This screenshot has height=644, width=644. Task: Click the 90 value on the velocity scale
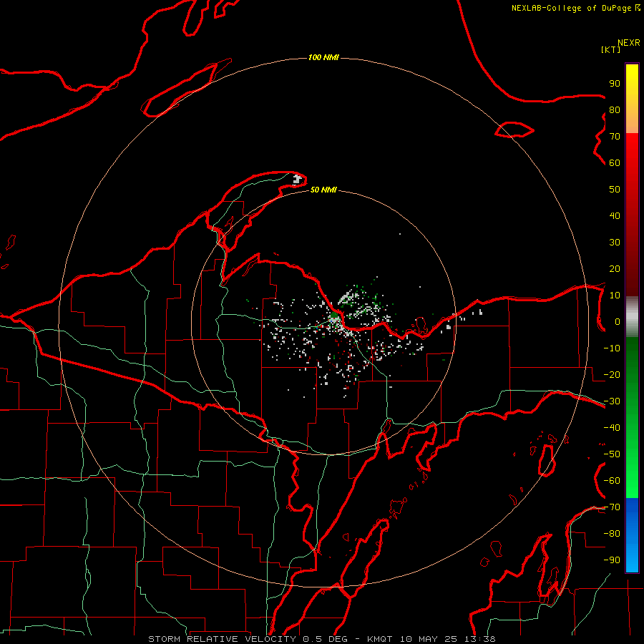click(x=615, y=84)
